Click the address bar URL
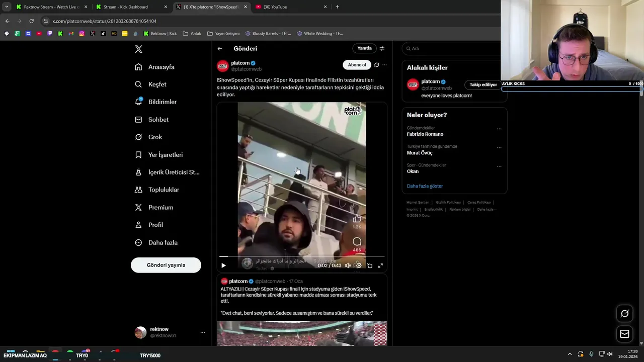644x362 pixels. (104, 21)
